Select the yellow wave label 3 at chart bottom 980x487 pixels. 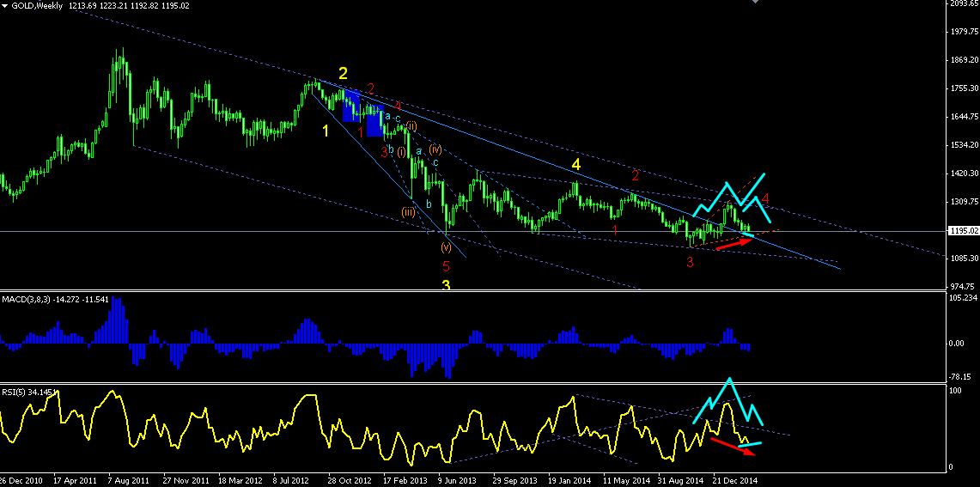[447, 285]
